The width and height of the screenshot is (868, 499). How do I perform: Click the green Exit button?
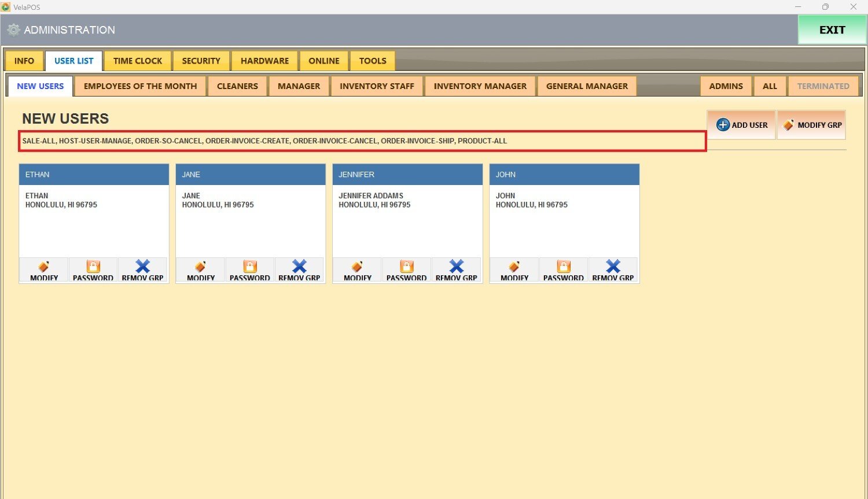832,30
